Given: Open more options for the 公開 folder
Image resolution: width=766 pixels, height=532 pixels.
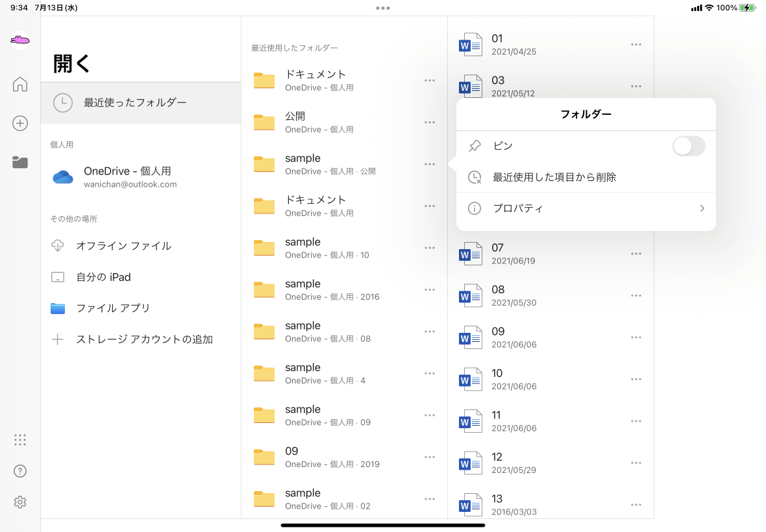Looking at the screenshot, I should coord(429,122).
